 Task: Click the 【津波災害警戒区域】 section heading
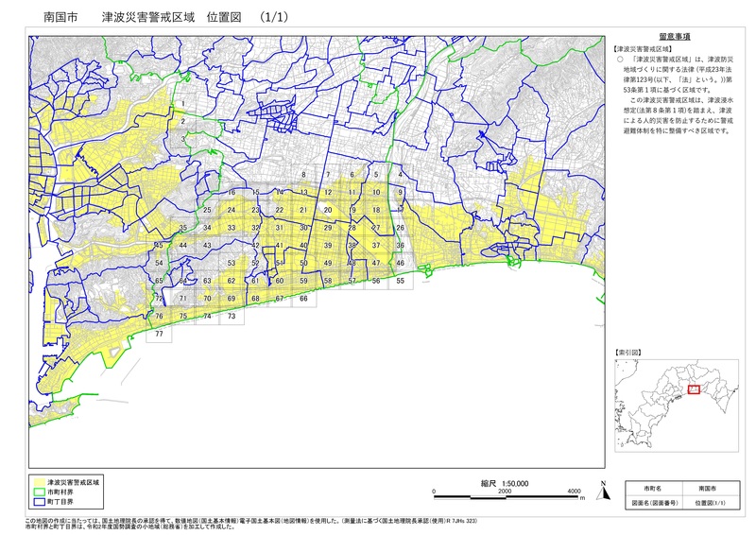[x=642, y=47]
